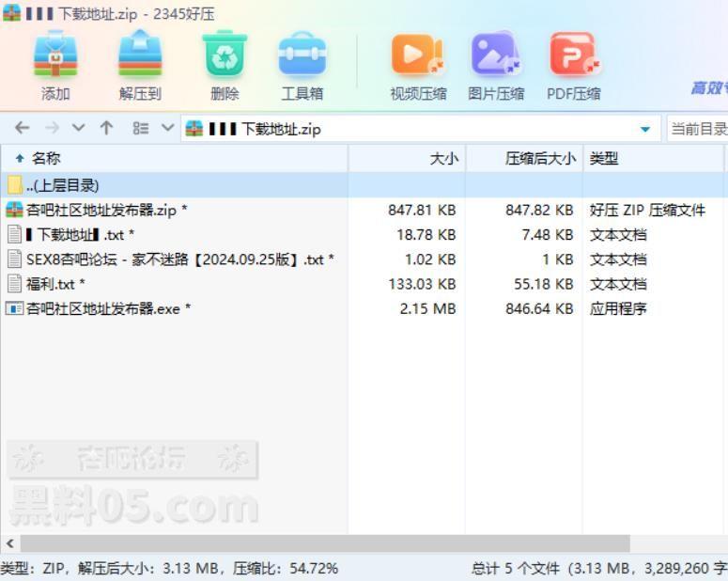
Task: Expand the navigation history chevron
Action: pyautogui.click(x=79, y=129)
